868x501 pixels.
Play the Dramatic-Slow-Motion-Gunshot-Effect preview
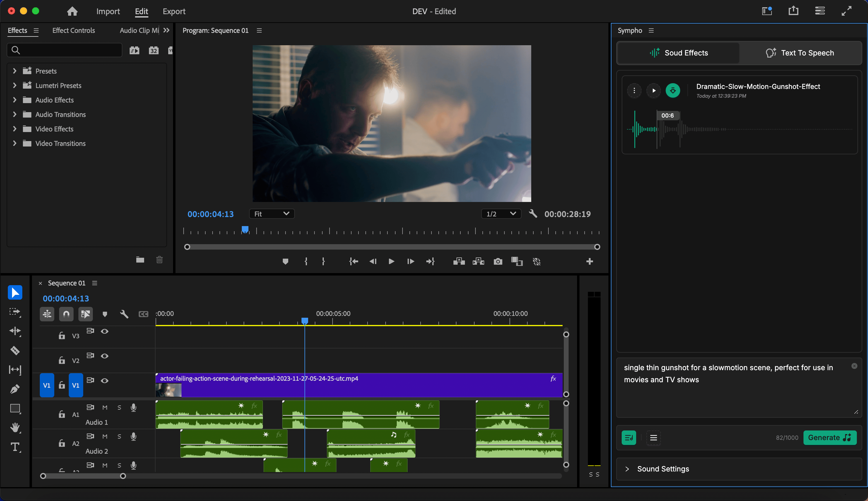tap(654, 90)
